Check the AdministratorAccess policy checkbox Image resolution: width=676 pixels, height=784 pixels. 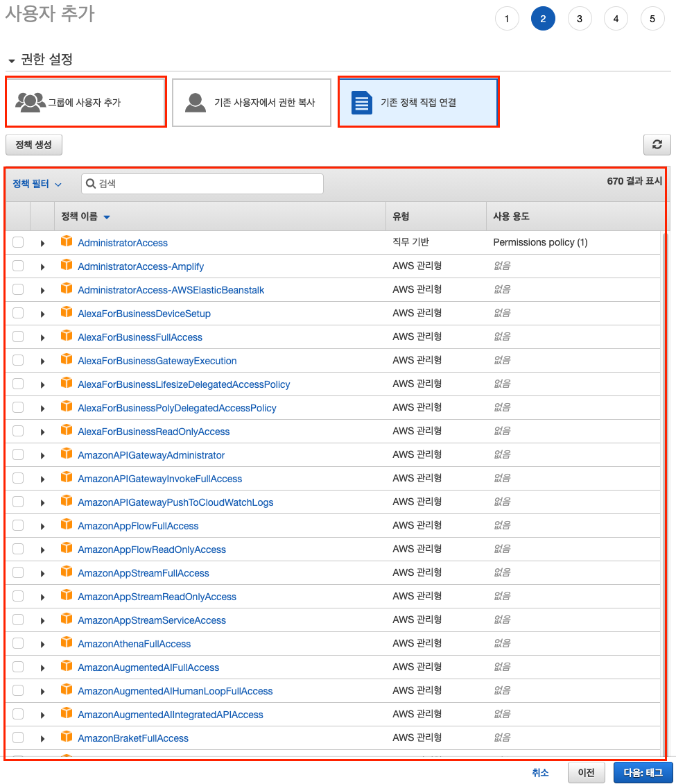pyautogui.click(x=18, y=242)
